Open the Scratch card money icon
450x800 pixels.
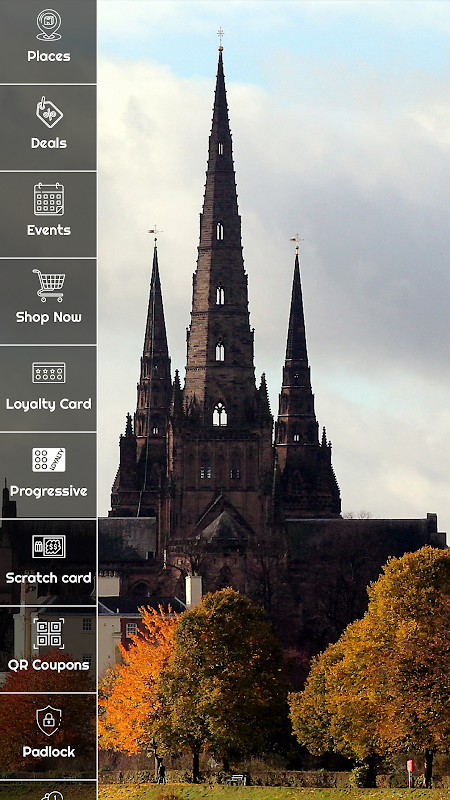point(48,546)
